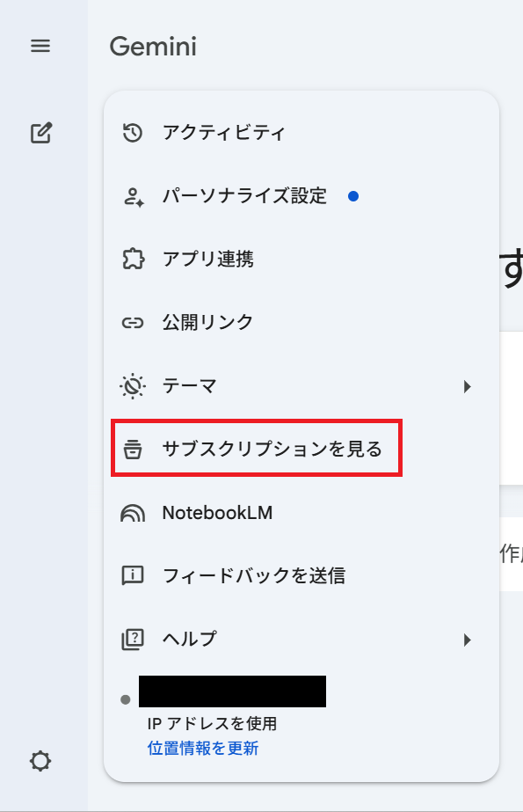523x812 pixels.
Task: Click the public link chain icon
Action: click(132, 322)
